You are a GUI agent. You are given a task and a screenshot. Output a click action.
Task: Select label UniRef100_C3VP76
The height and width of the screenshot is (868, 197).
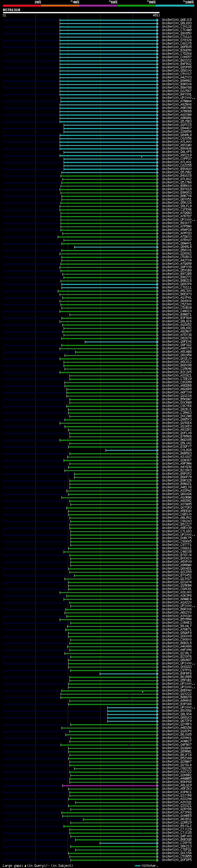point(177,843)
